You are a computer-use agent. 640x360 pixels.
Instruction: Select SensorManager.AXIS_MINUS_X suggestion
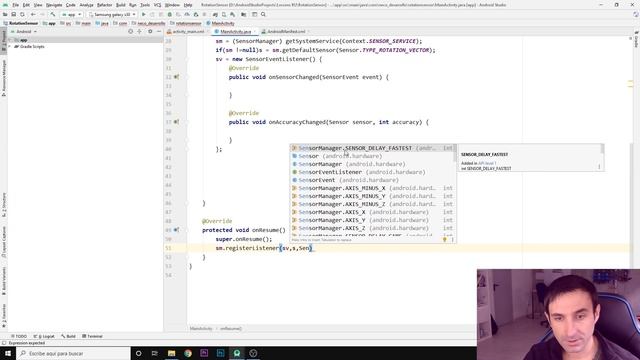point(372,188)
